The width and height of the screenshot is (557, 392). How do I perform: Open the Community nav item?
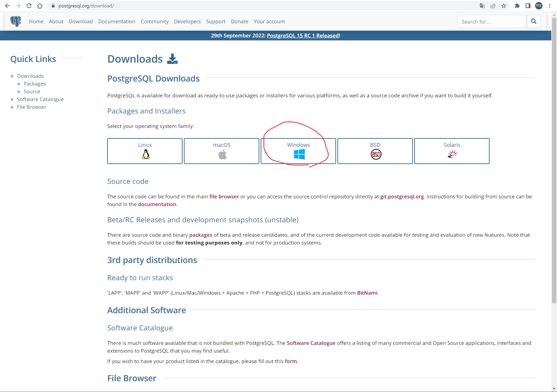click(x=155, y=22)
